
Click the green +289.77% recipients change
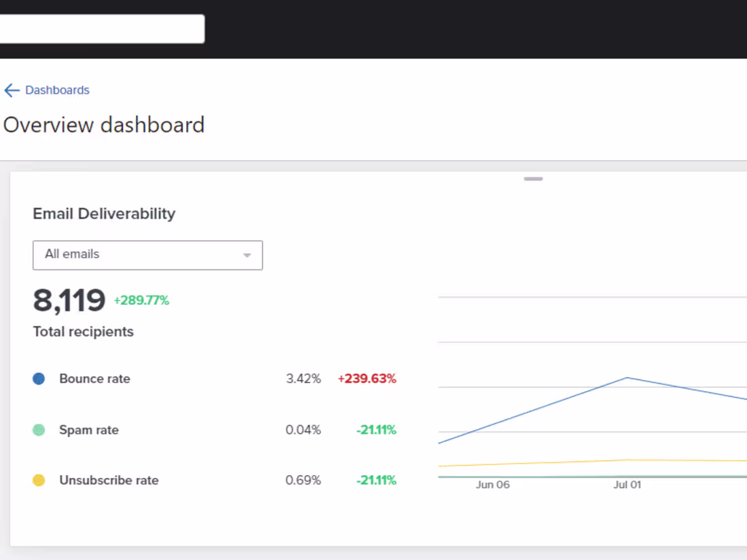(x=141, y=301)
